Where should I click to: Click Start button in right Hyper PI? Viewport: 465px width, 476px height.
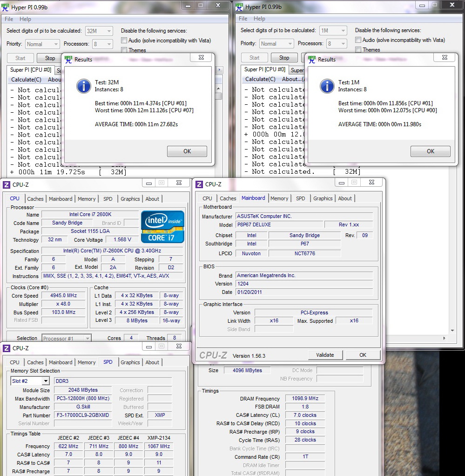click(254, 58)
